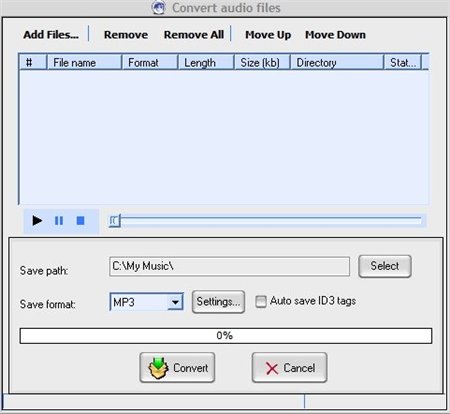
Task: Sort list by File name column
Action: click(84, 63)
